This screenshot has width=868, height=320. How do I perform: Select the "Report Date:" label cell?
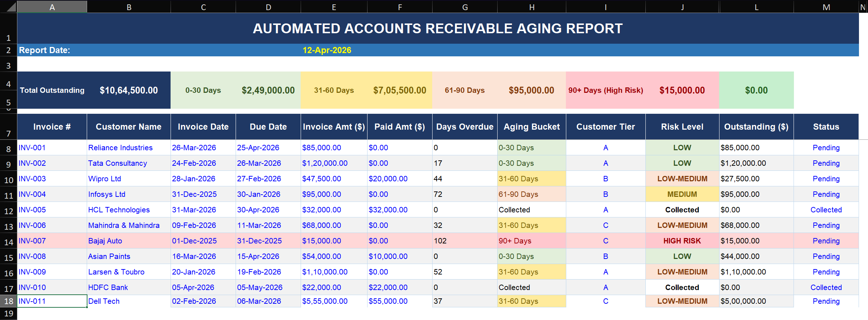tap(44, 50)
